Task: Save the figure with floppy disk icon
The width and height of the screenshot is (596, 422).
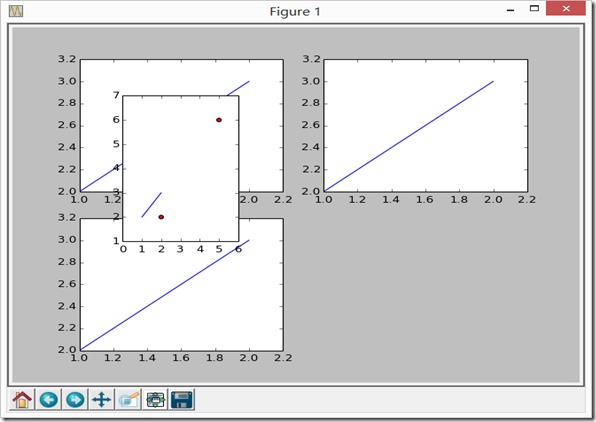Action: coord(182,400)
